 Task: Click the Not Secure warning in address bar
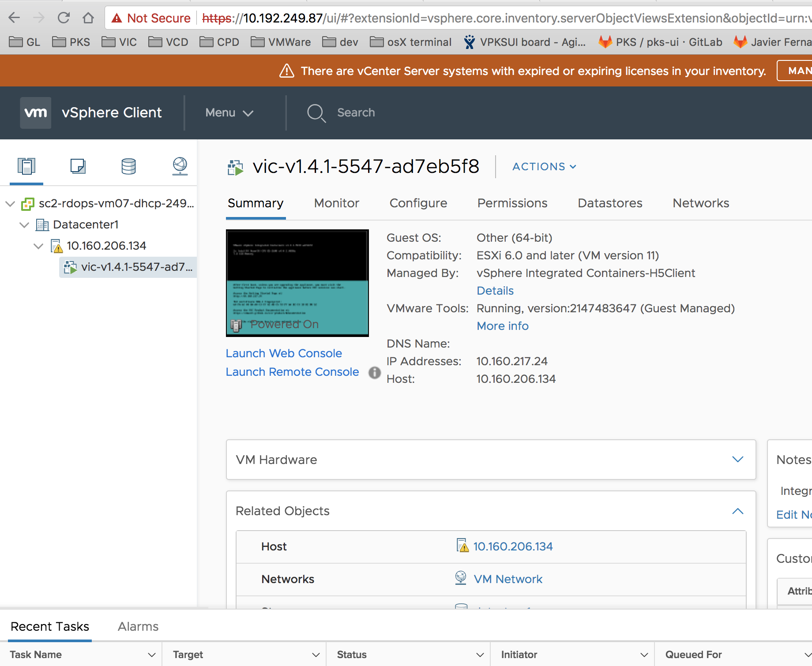(150, 18)
